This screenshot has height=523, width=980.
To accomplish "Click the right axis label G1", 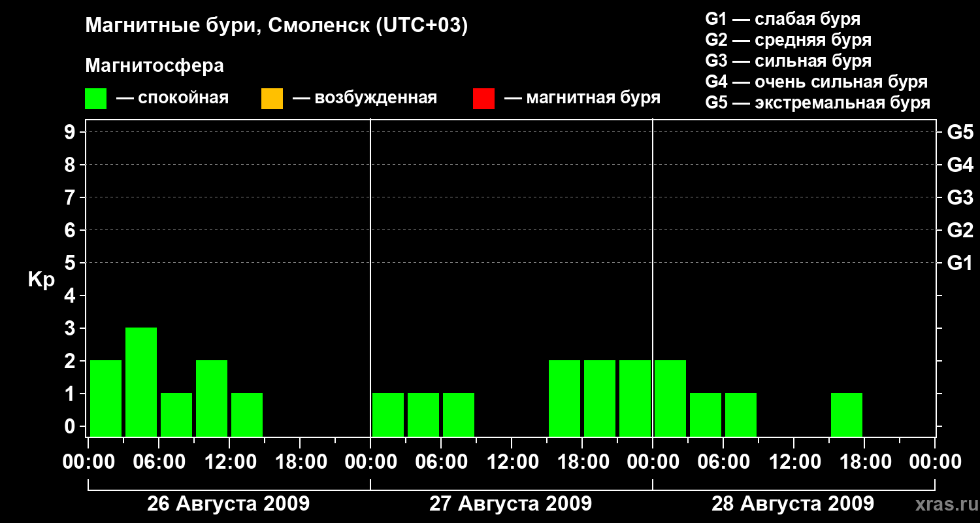I will coord(960,263).
